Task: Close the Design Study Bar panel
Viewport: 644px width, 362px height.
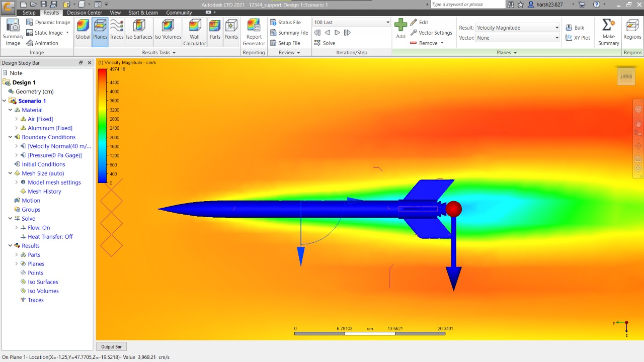Action: coord(90,63)
